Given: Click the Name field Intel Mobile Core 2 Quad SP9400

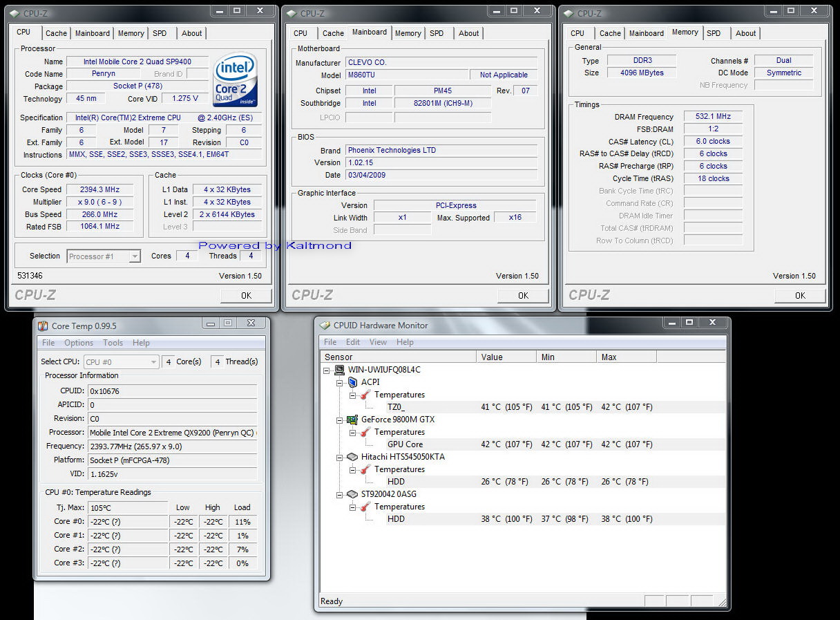Looking at the screenshot, I should click(137, 62).
